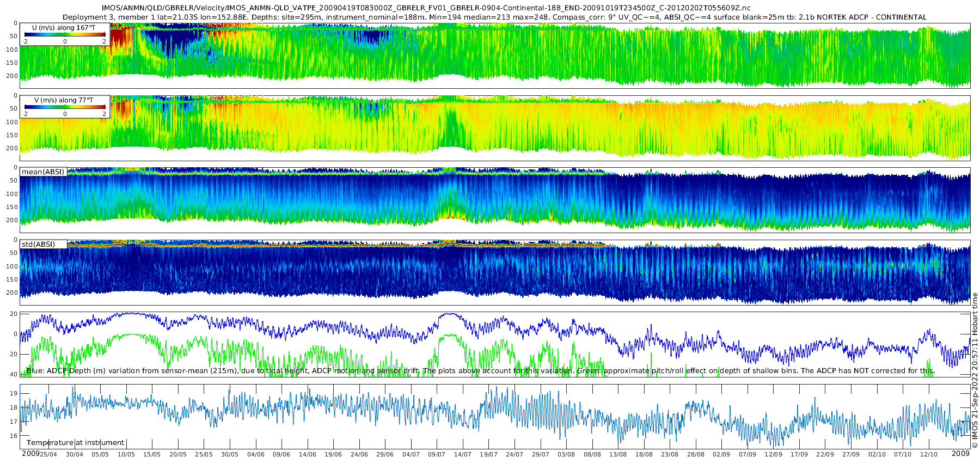
Task: Click the '03/08' date tick label
Action: click(x=566, y=454)
